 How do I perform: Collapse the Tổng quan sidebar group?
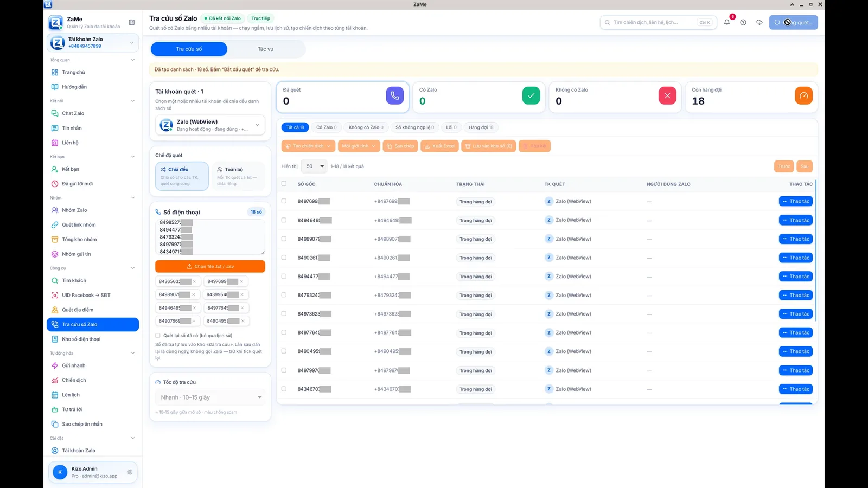click(132, 60)
